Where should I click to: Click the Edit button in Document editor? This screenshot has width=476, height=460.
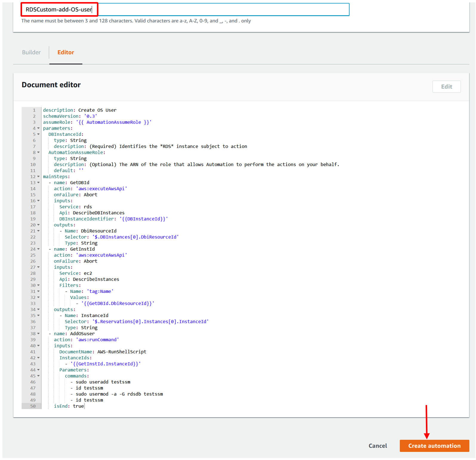(446, 87)
